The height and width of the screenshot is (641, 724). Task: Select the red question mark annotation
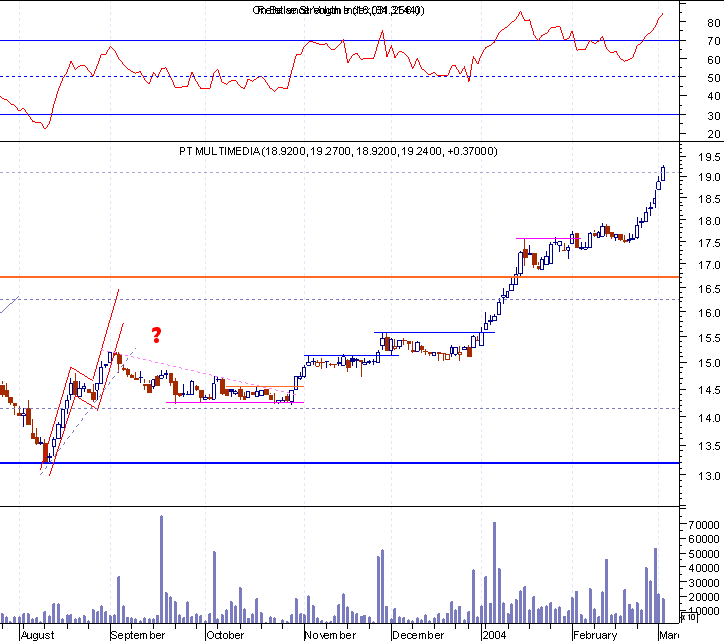click(157, 335)
